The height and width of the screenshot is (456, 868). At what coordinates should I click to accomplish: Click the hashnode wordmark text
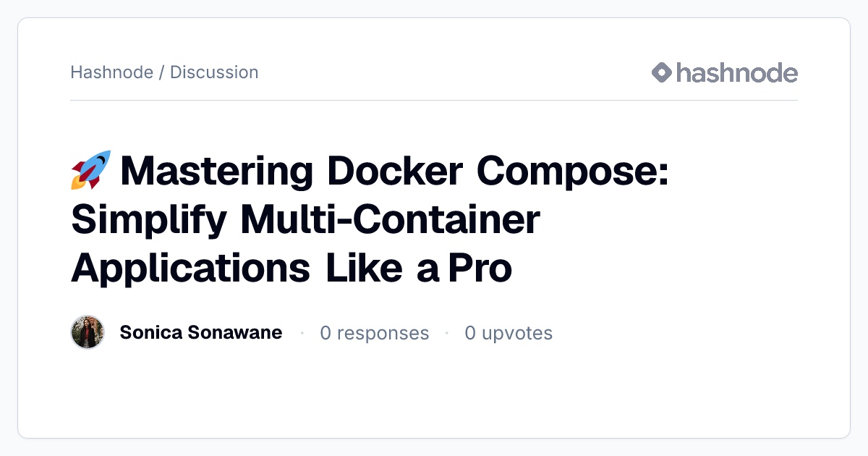coord(737,72)
